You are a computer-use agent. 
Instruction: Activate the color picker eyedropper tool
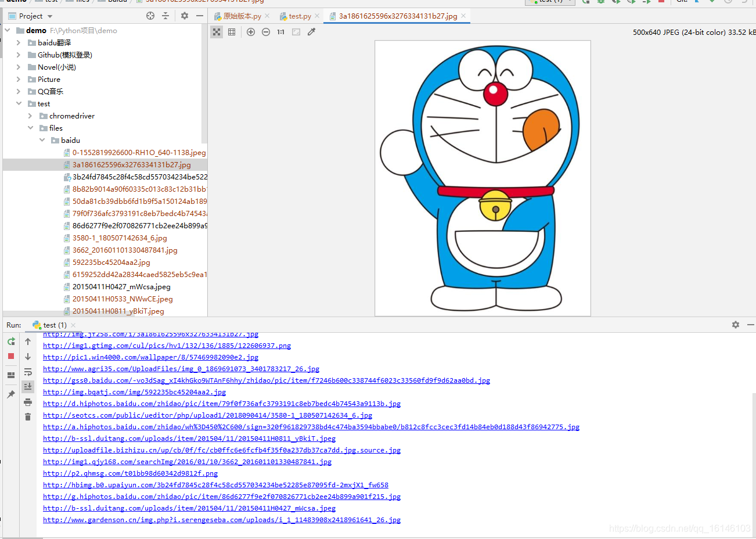(x=311, y=32)
